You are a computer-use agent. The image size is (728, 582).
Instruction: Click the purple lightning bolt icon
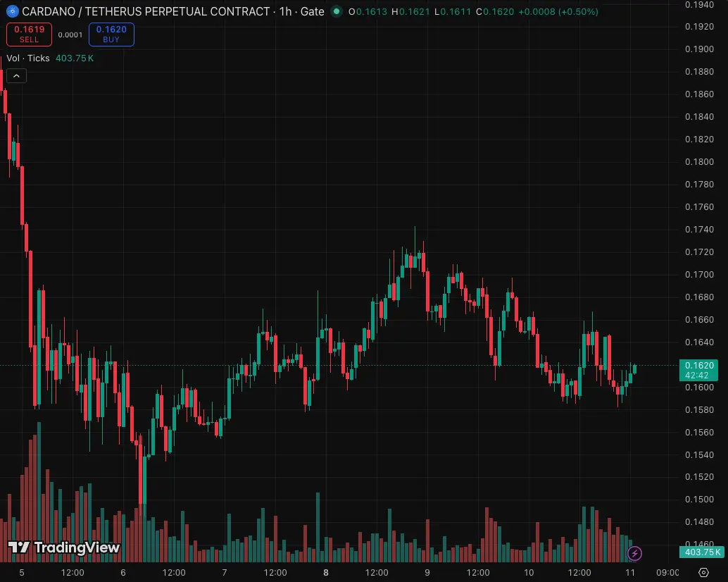[634, 553]
